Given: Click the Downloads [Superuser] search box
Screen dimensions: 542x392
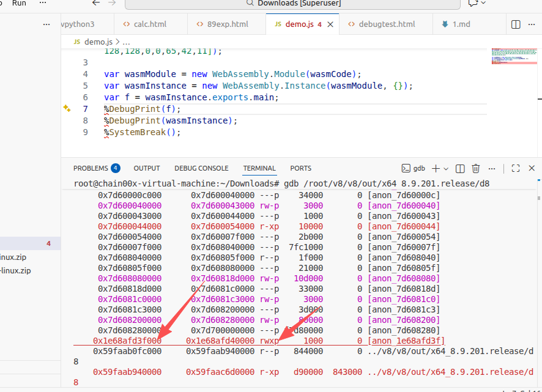Looking at the screenshot, I should coord(292,4).
